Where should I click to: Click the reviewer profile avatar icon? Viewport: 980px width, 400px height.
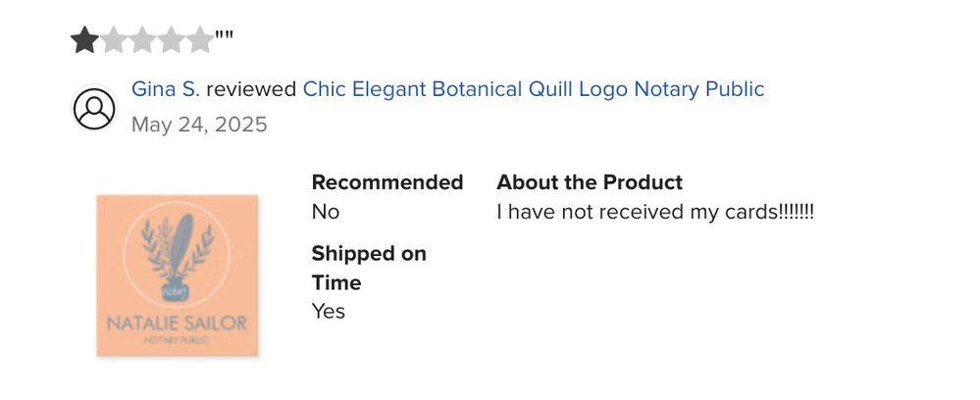(94, 108)
